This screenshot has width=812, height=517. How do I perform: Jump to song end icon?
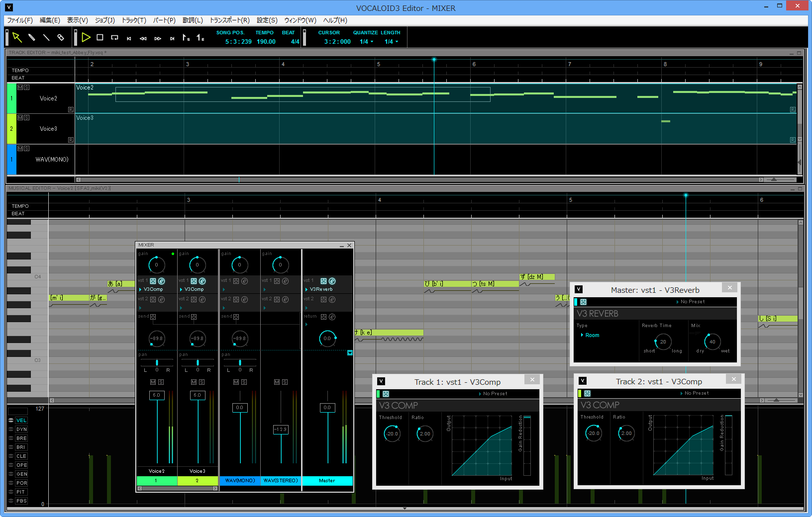172,38
